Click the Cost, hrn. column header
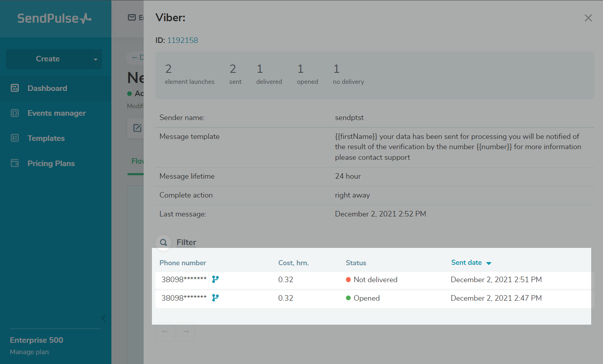603x364 pixels. (x=293, y=263)
